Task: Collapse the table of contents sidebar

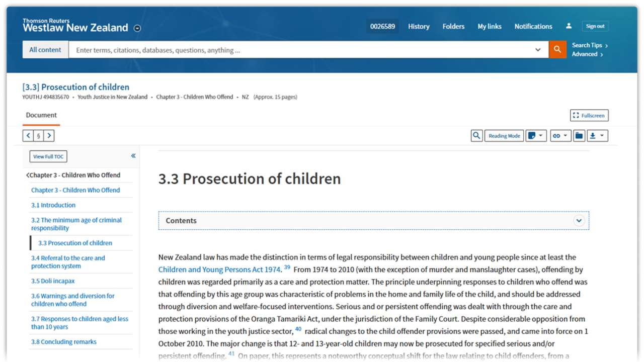Action: [x=133, y=156]
